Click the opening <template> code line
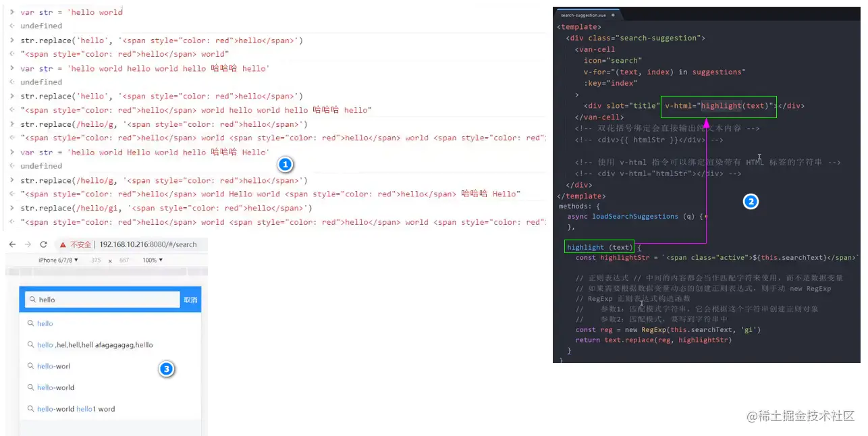The height and width of the screenshot is (436, 868). [x=578, y=27]
